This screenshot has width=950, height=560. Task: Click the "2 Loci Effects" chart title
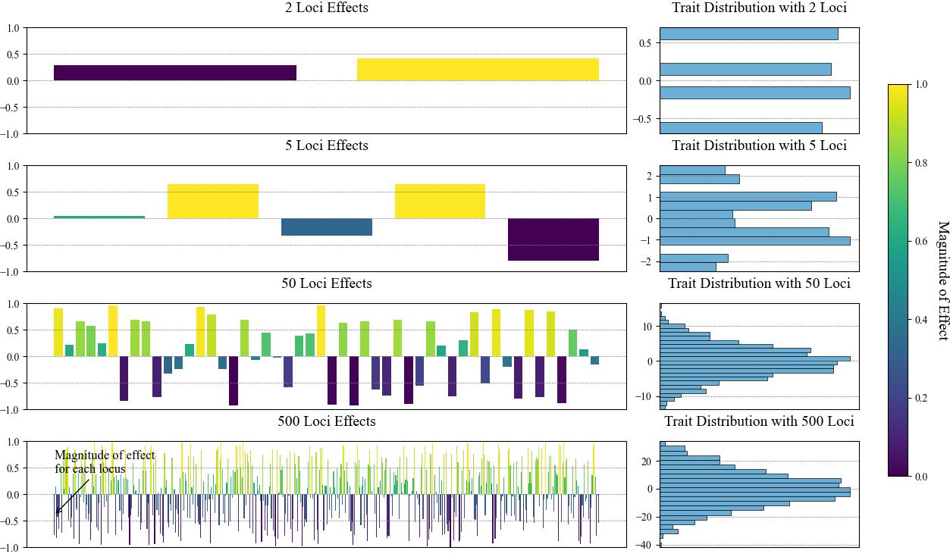(x=326, y=8)
